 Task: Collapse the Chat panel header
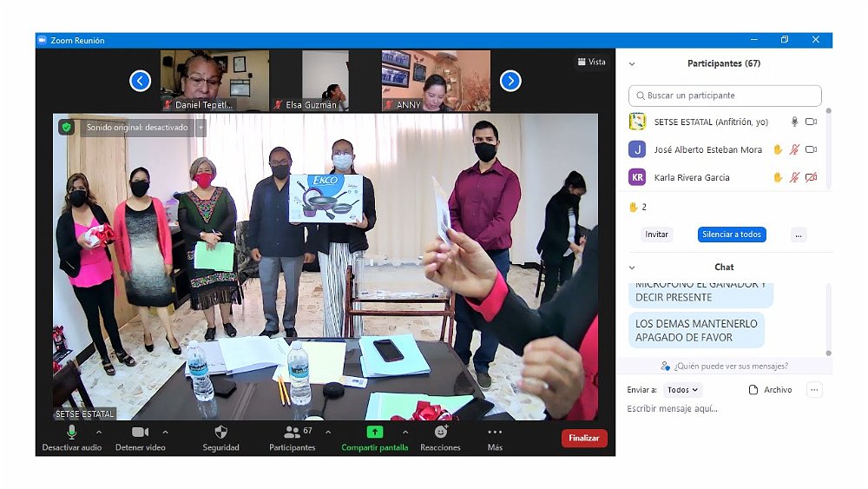tap(632, 268)
